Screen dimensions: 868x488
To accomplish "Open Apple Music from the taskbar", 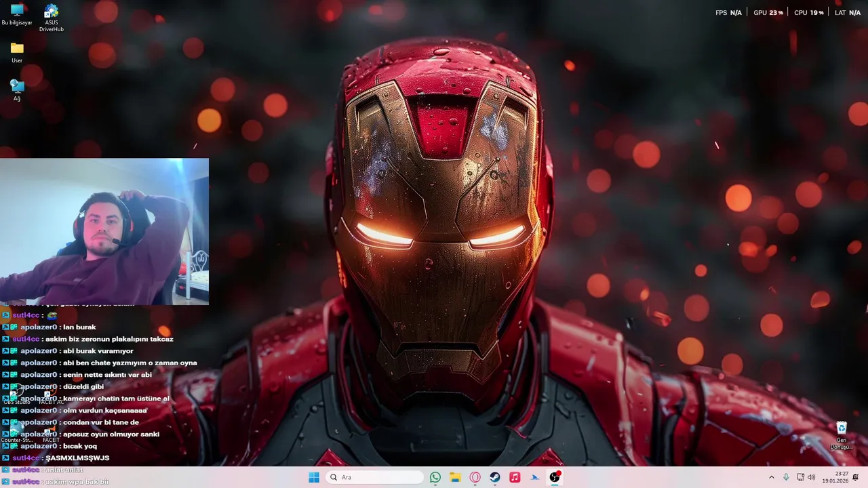I will point(515,477).
